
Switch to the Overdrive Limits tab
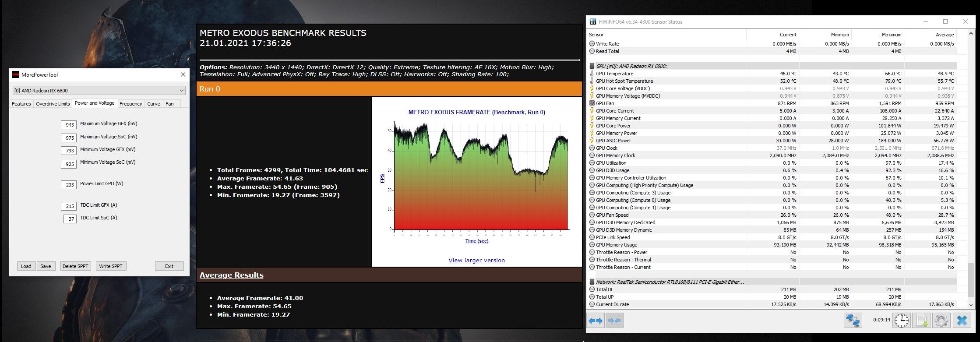[x=53, y=104]
